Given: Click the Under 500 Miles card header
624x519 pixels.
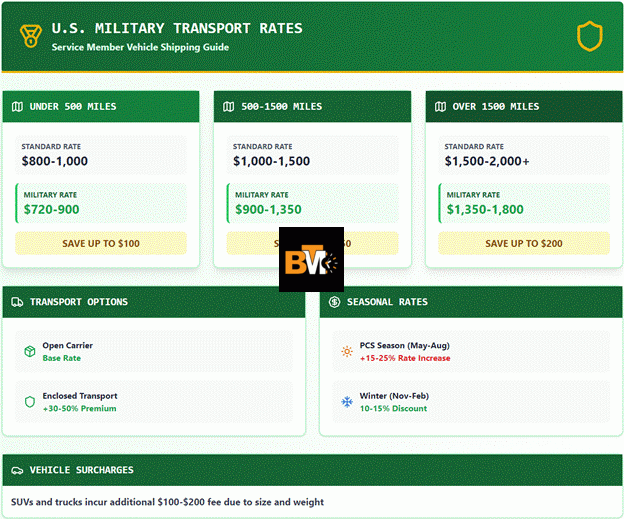Looking at the screenshot, I should tap(101, 107).
